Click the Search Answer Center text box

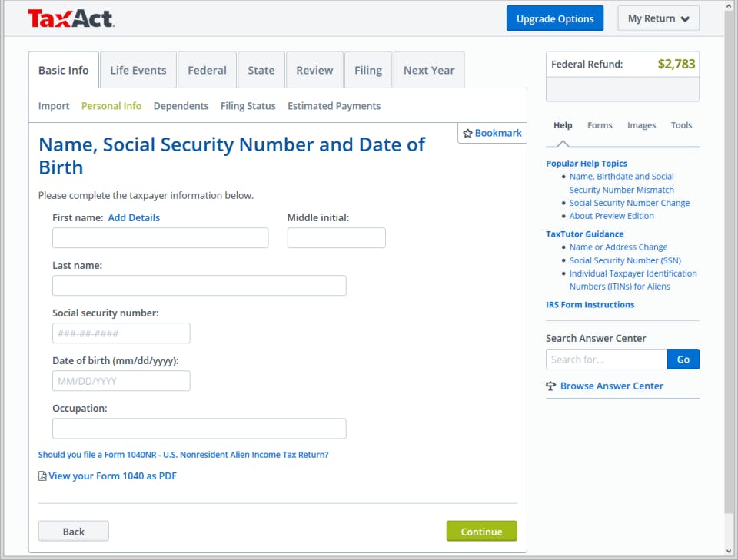[606, 359]
